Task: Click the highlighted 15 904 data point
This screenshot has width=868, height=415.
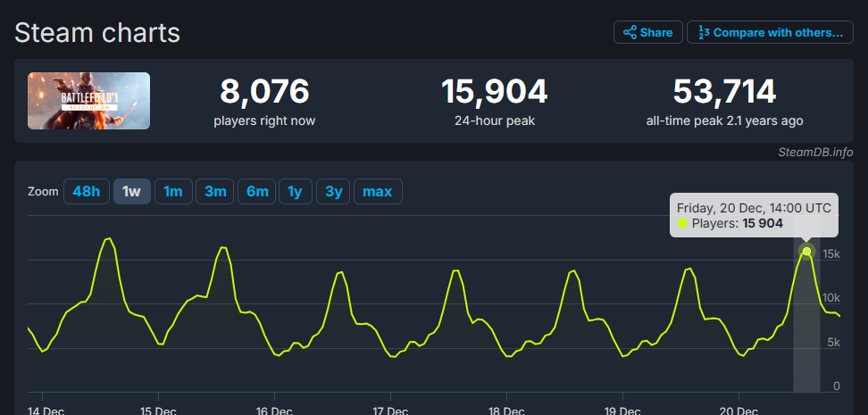Action: click(x=806, y=251)
